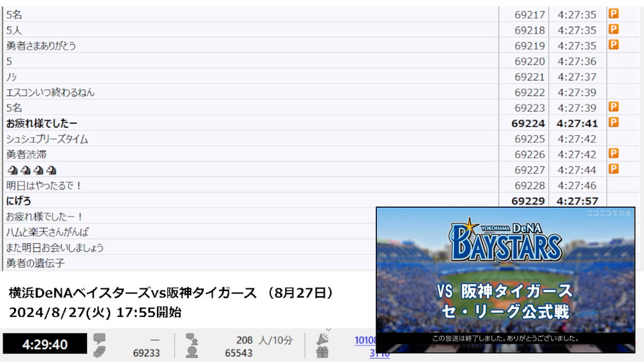Select the comment 勇者の遺伝子
644x362 pixels.
click(x=36, y=263)
